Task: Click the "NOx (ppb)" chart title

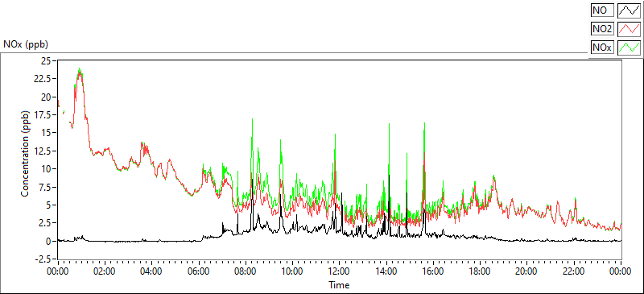Action: [x=26, y=43]
